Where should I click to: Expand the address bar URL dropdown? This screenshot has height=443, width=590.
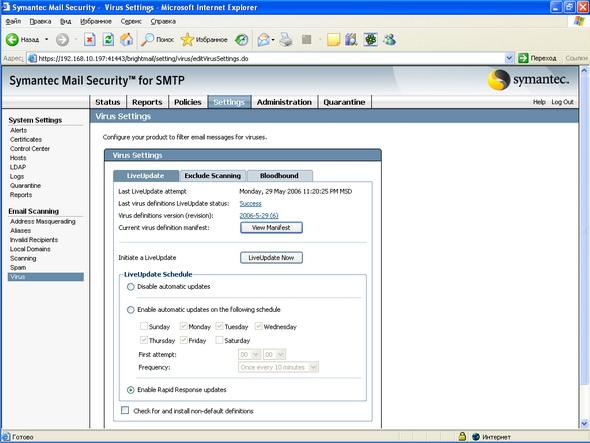509,58
